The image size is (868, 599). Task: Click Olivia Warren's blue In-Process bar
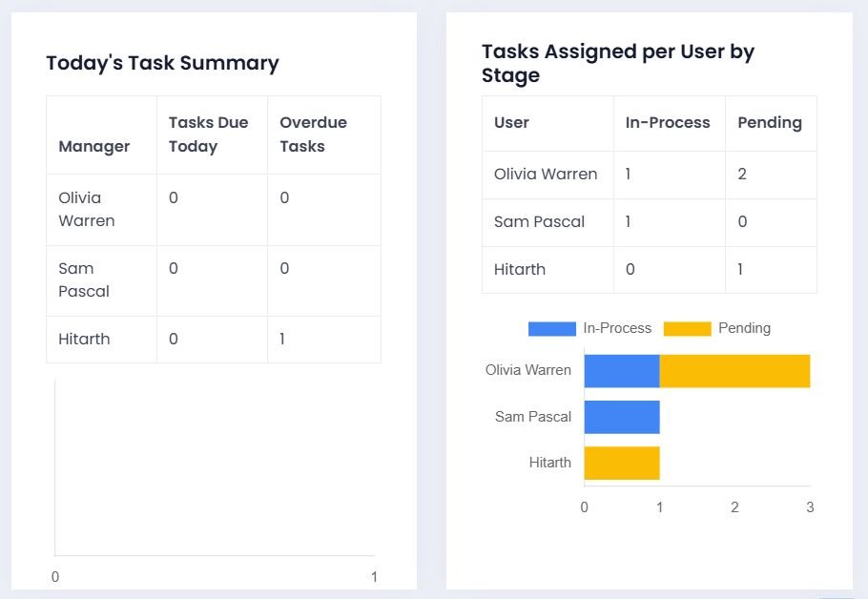click(x=621, y=370)
